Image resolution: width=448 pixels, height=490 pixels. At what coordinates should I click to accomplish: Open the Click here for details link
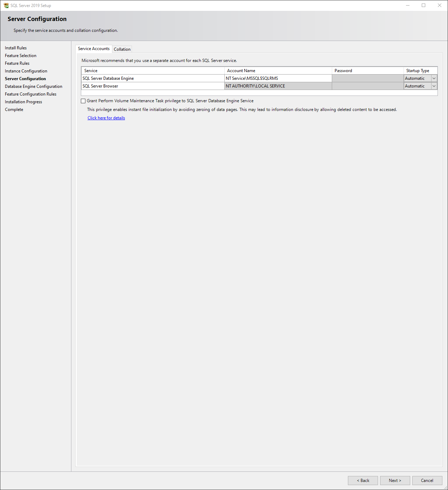106,118
